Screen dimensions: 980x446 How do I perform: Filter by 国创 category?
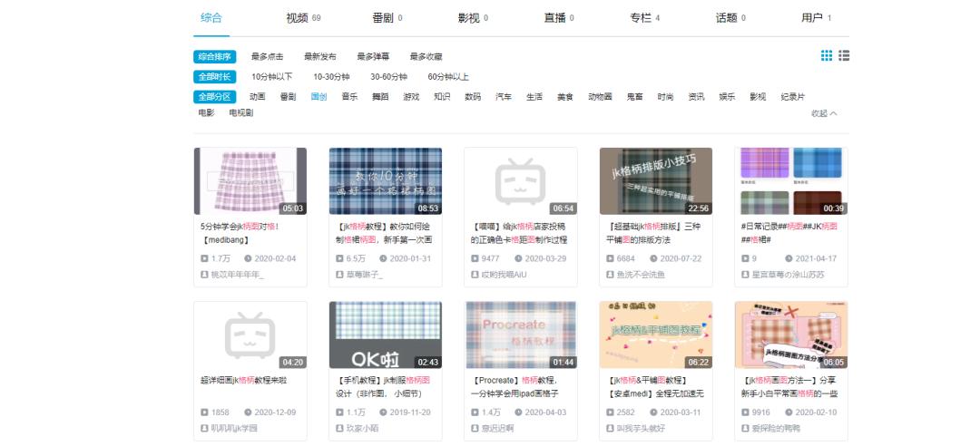(x=318, y=97)
